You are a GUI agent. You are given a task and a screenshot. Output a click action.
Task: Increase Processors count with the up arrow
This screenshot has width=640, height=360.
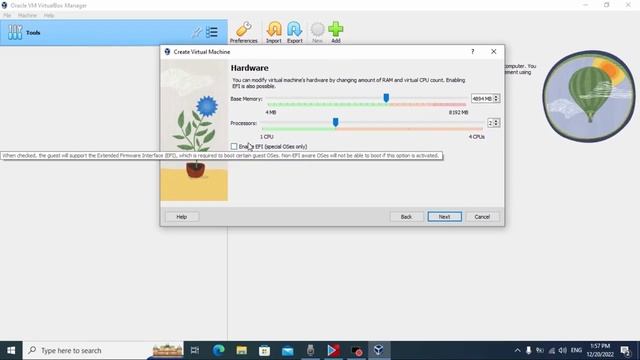coord(496,121)
